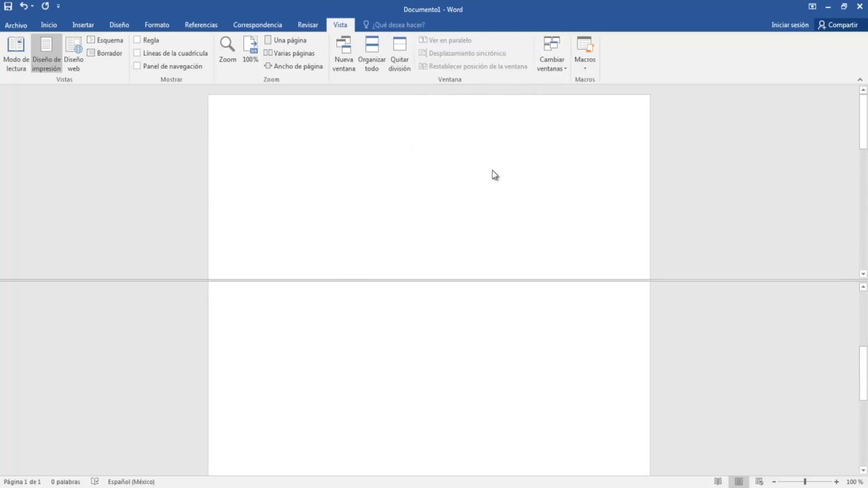
Task: Enable Líneas de la cuadrícula checkbox
Action: [137, 53]
